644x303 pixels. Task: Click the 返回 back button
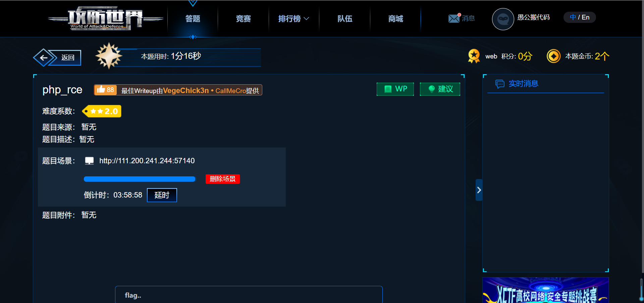(x=57, y=57)
